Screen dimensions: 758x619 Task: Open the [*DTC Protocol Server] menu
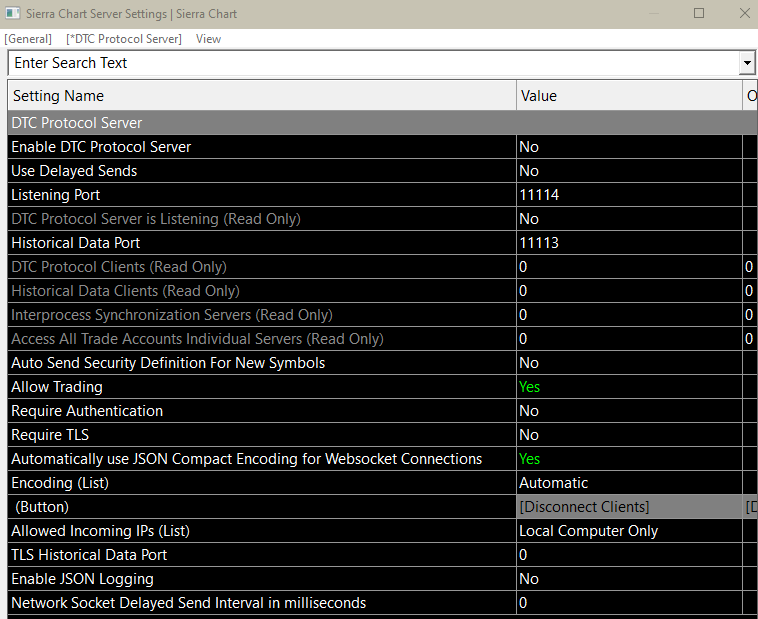pos(124,39)
